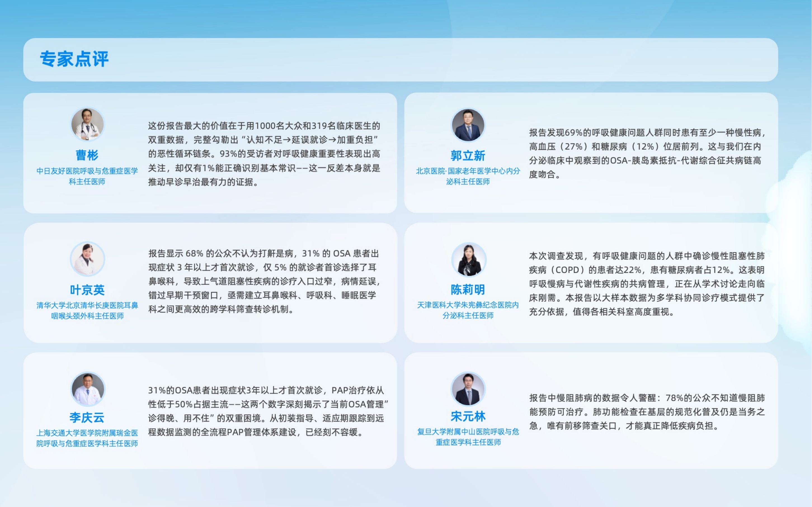This screenshot has height=507, width=812.
Task: Click Li Qingyun's portrait photo
Action: [88, 389]
